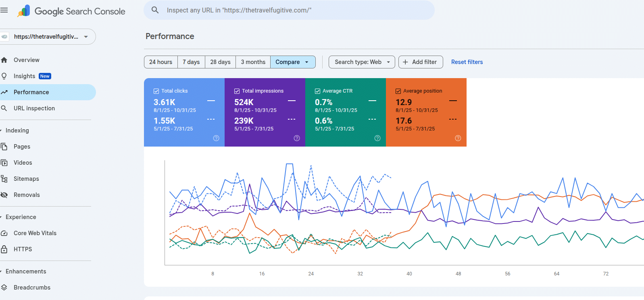644x300 pixels.
Task: Open Pages report in sidebar
Action: coord(22,147)
